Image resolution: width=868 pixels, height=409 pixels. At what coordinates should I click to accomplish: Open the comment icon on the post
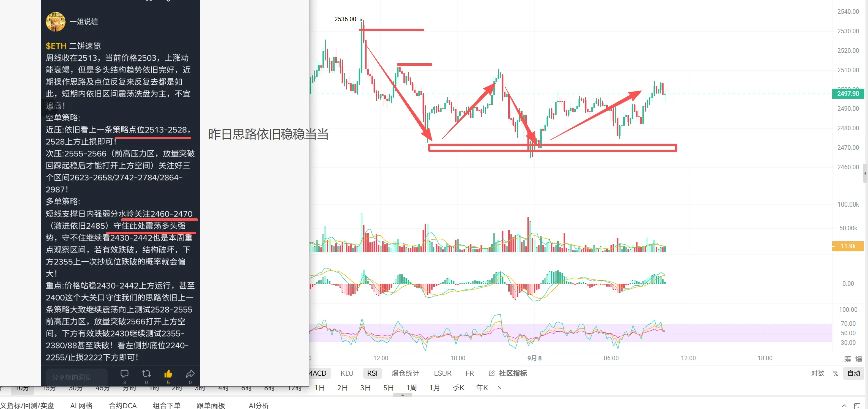(125, 374)
